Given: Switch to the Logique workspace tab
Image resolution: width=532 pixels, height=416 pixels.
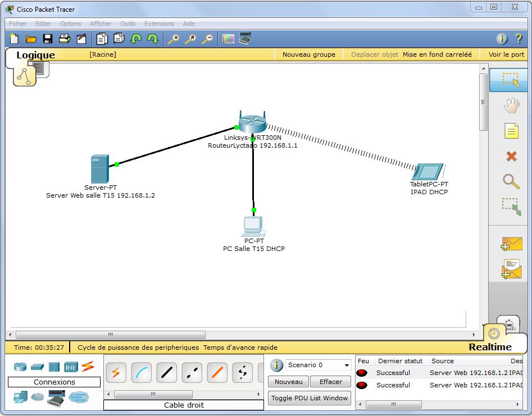Looking at the screenshot, I should pyautogui.click(x=35, y=55).
